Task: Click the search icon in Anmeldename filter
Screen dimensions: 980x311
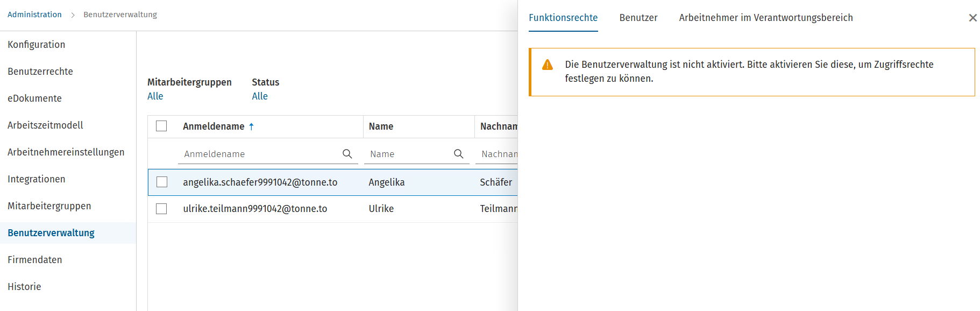Action: coord(347,154)
